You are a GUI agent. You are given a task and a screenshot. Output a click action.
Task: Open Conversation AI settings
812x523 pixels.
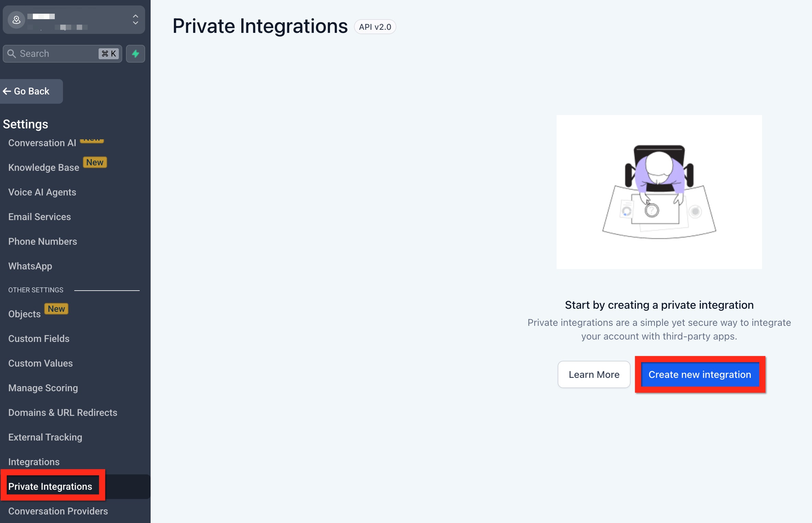(x=42, y=143)
